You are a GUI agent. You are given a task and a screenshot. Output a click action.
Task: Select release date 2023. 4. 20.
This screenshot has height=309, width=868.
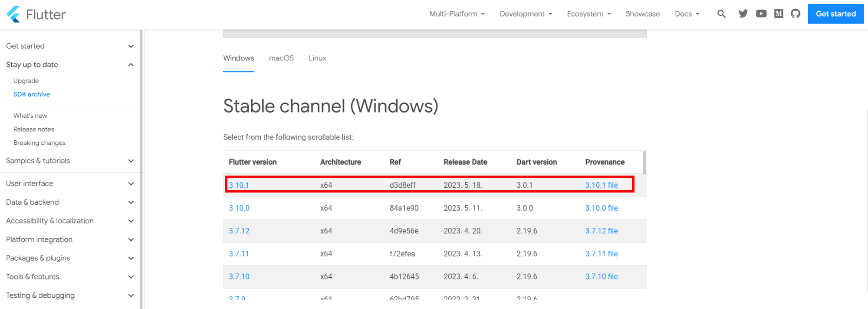tap(463, 231)
